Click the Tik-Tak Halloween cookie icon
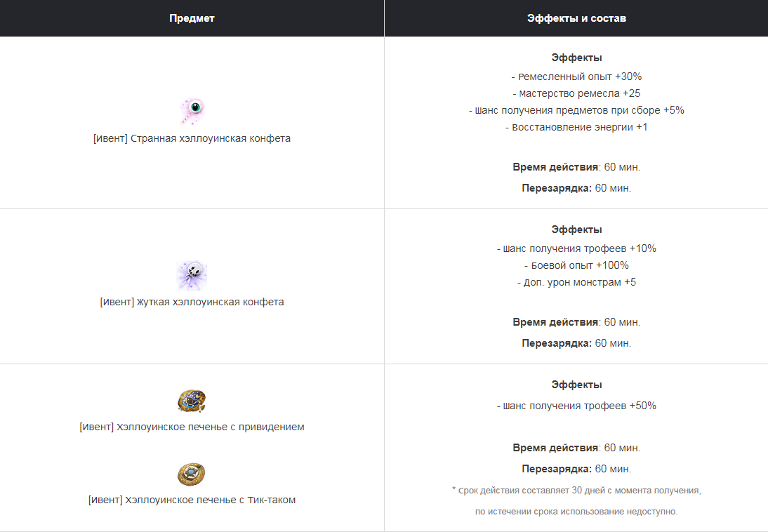The image size is (768, 532). [192, 474]
